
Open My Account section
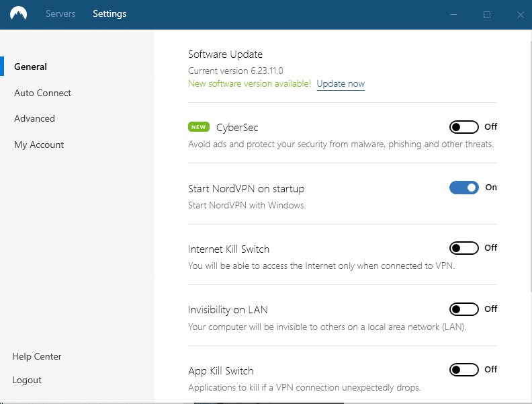[39, 145]
